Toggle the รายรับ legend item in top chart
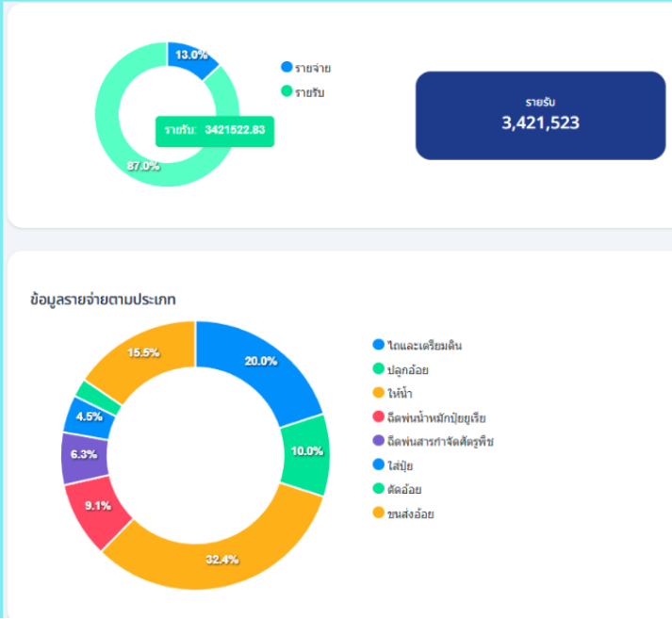672x619 pixels. (303, 92)
